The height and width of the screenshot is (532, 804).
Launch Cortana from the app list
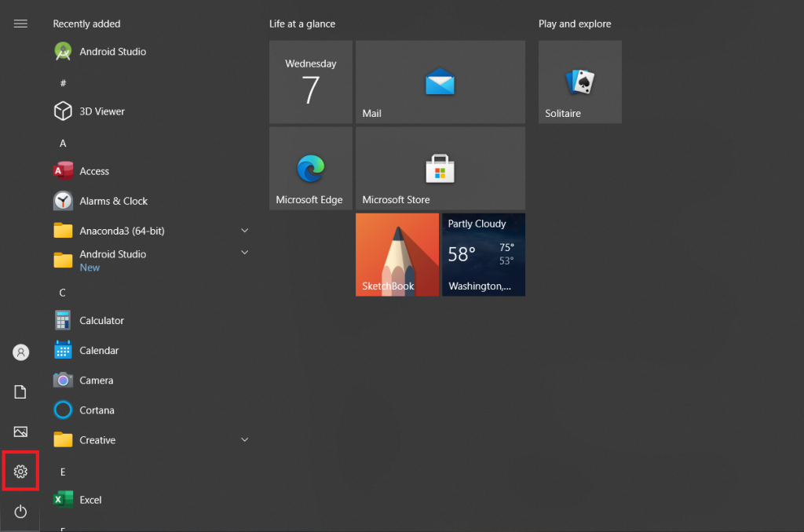coord(97,410)
